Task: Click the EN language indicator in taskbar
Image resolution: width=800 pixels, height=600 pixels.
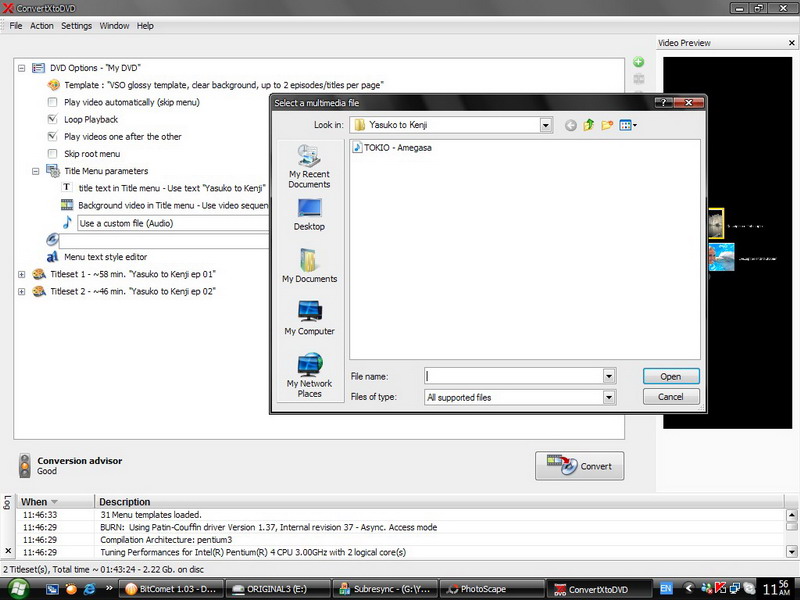Action: (x=666, y=588)
